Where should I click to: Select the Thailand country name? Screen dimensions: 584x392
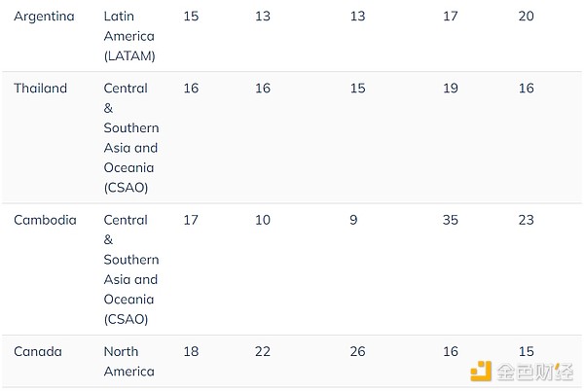[40, 89]
